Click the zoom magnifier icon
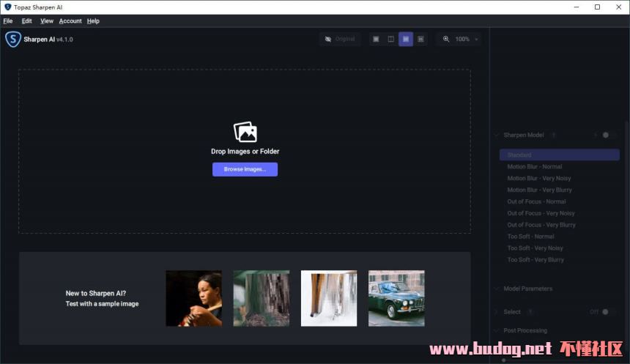 (446, 39)
